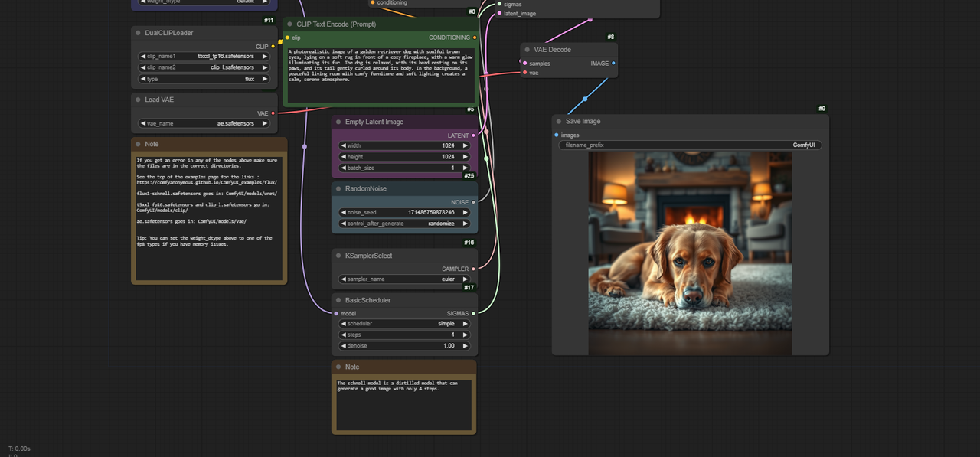The image size is (980, 457).
Task: Open the type dropdown set to flux
Action: (204, 79)
